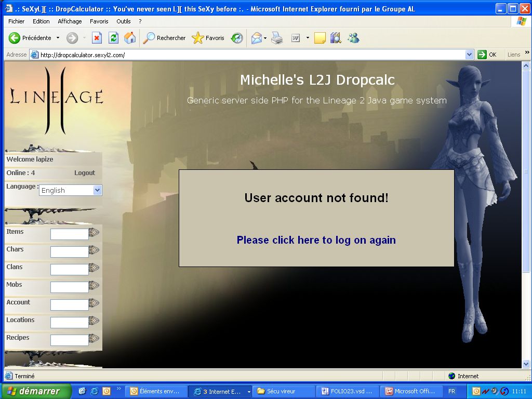The width and height of the screenshot is (532, 399).
Task: Switch to the Sécu vireur folder window
Action: (284, 391)
